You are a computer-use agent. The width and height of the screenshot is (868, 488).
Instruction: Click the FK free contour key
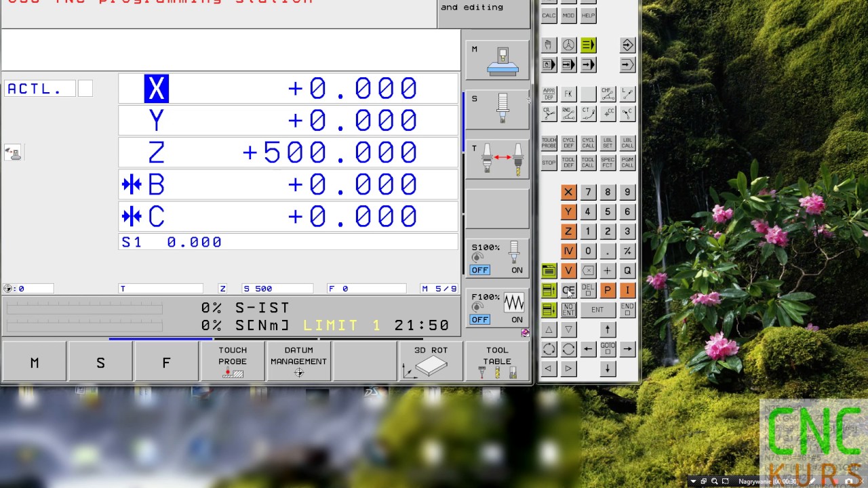[x=568, y=94]
